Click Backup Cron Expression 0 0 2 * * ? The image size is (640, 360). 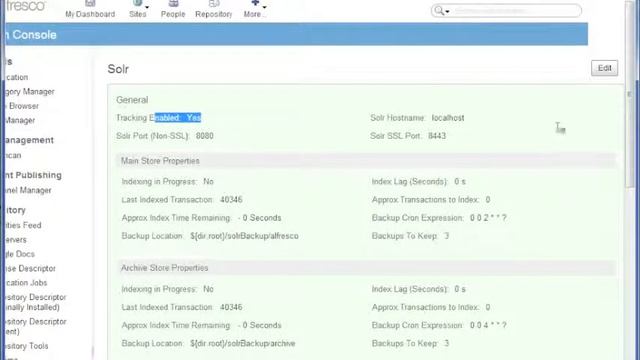488,218
